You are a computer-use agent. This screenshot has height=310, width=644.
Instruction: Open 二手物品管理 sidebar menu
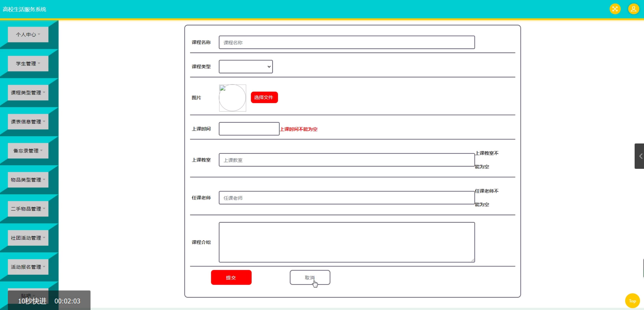[x=28, y=209]
